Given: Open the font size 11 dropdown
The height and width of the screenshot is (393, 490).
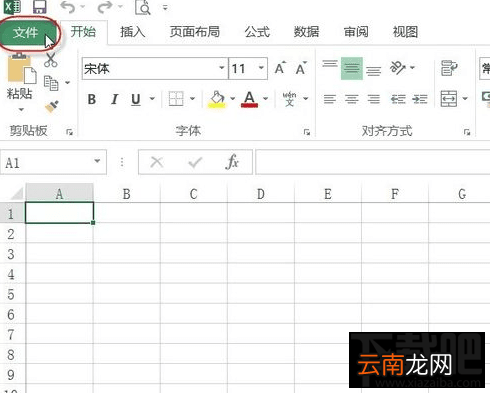Looking at the screenshot, I should click(261, 68).
